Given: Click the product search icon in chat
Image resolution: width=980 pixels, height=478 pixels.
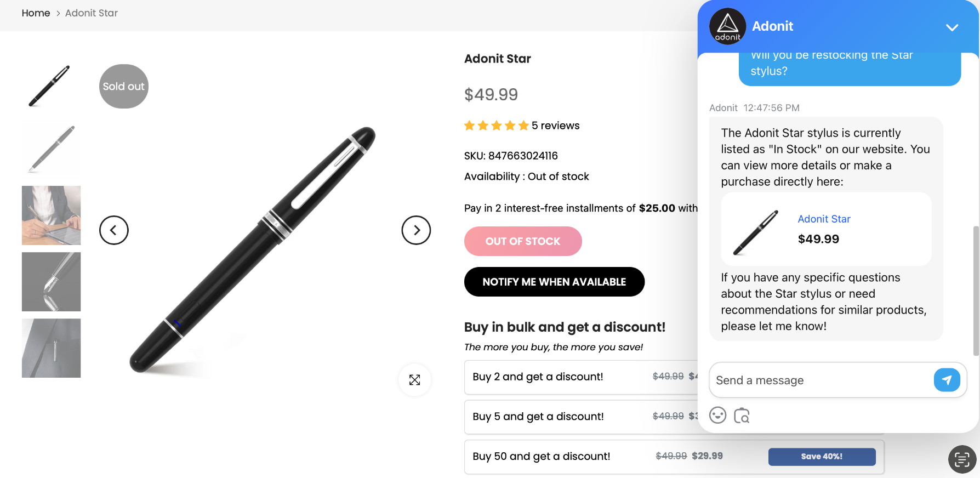Looking at the screenshot, I should coord(742,416).
